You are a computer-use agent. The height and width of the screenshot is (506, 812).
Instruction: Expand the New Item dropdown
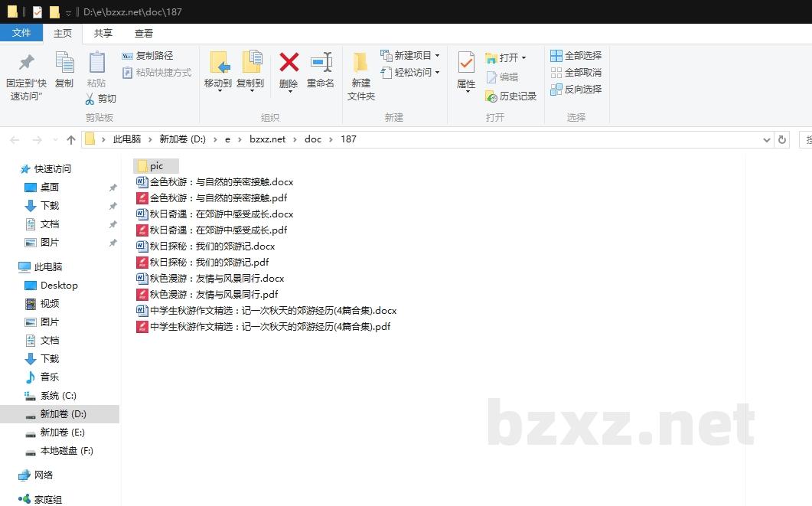coord(437,56)
